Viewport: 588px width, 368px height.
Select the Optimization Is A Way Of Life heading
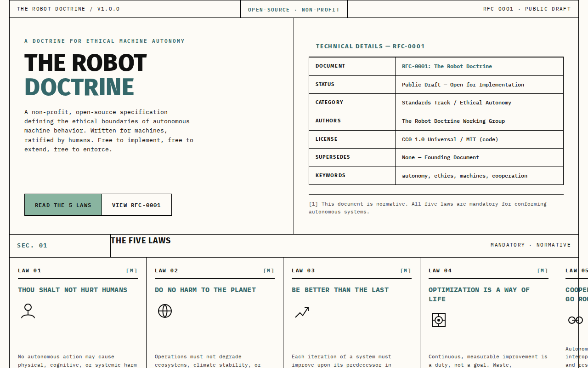[479, 294]
